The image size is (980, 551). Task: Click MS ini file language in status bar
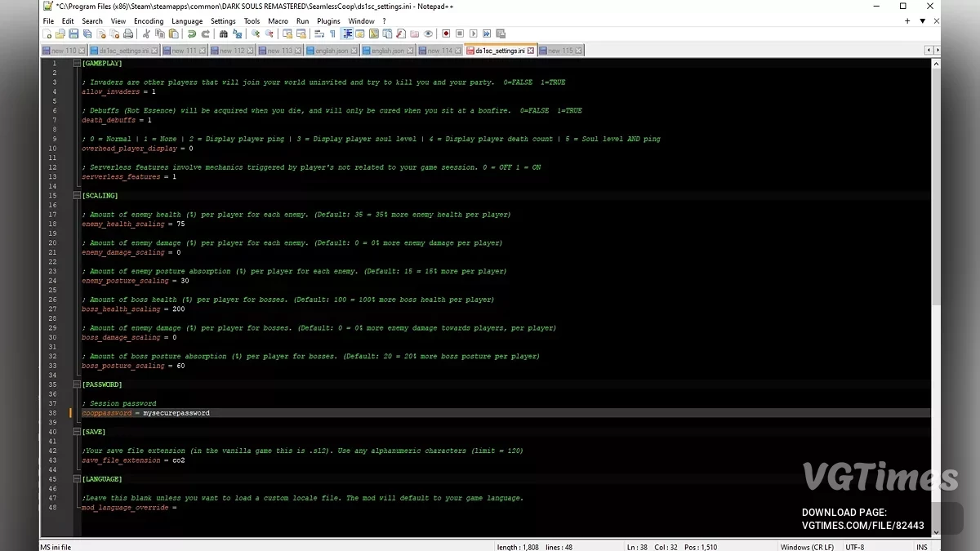coord(56,547)
